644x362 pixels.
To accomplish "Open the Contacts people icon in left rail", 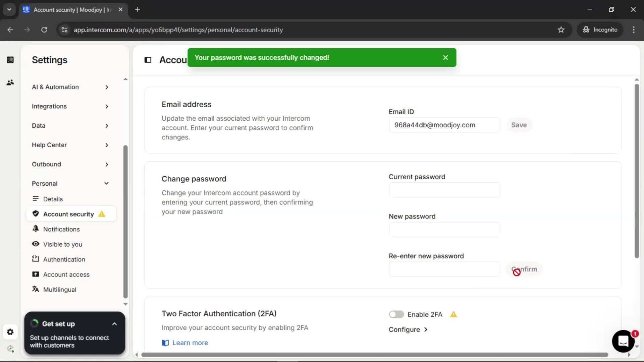I will tap(10, 82).
